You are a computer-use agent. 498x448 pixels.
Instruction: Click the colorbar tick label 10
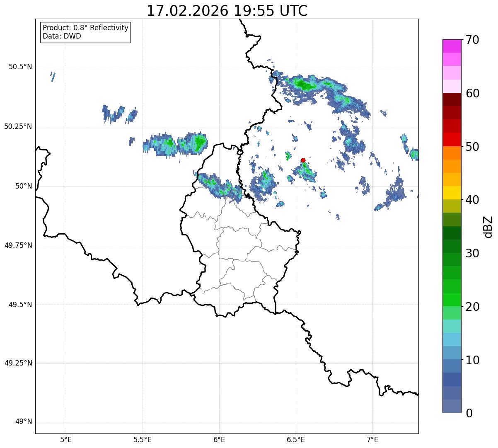coord(472,360)
